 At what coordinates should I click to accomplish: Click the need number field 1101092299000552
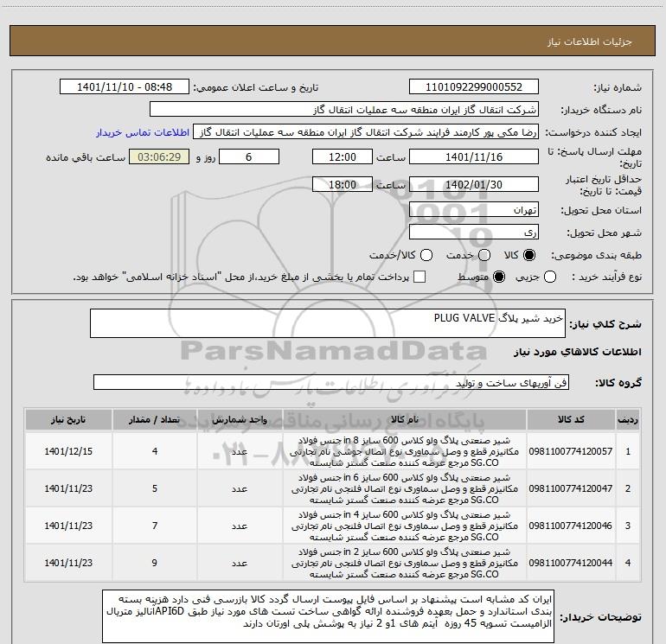pos(474,87)
